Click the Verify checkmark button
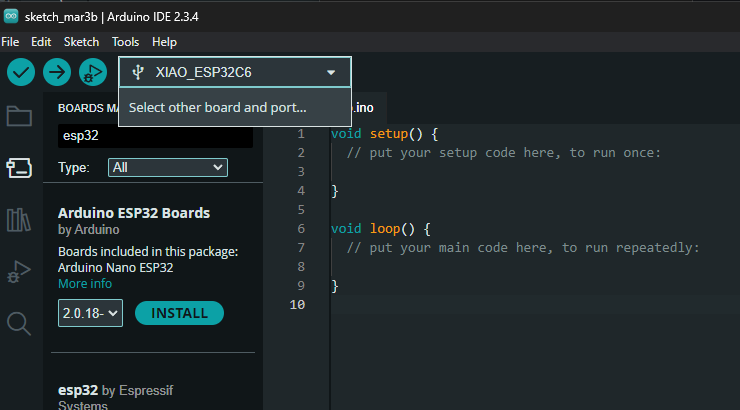This screenshot has height=410, width=740. coord(21,72)
